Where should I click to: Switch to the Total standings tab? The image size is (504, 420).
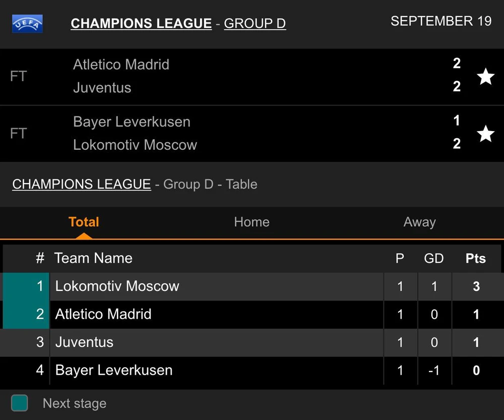84,222
